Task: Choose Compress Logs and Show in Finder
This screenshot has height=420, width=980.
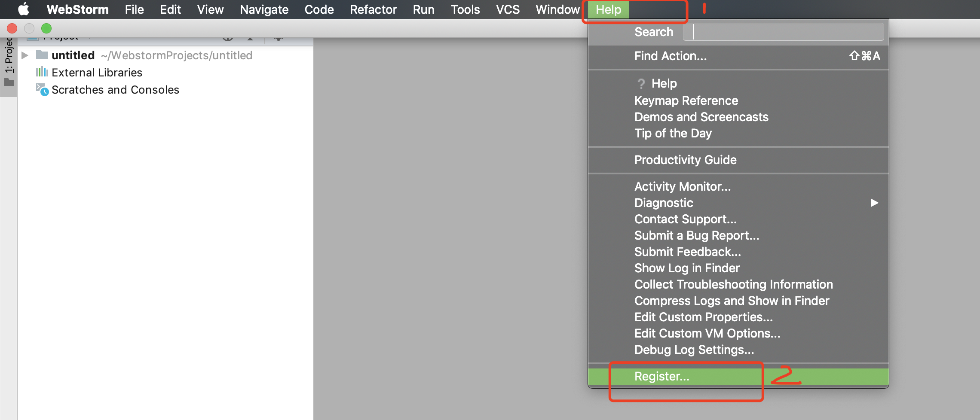Action: [738, 301]
